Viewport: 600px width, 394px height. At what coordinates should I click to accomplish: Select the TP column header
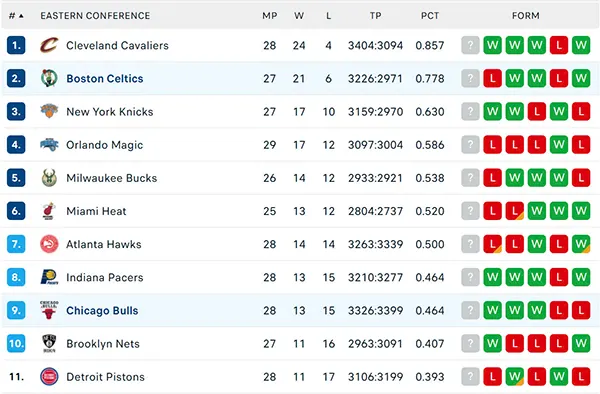click(x=375, y=16)
